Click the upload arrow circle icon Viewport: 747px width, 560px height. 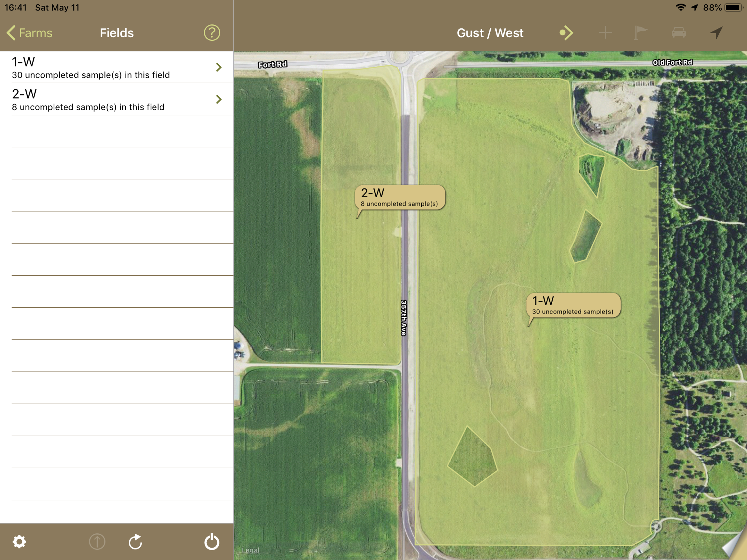pyautogui.click(x=97, y=541)
